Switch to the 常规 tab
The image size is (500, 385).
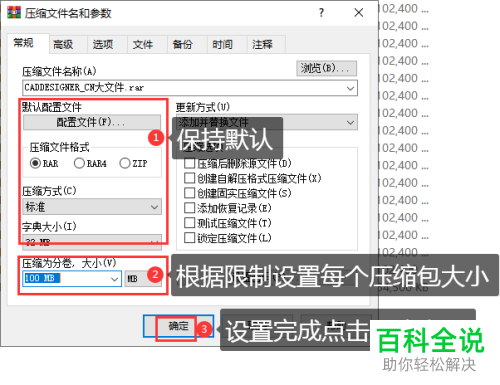point(27,43)
